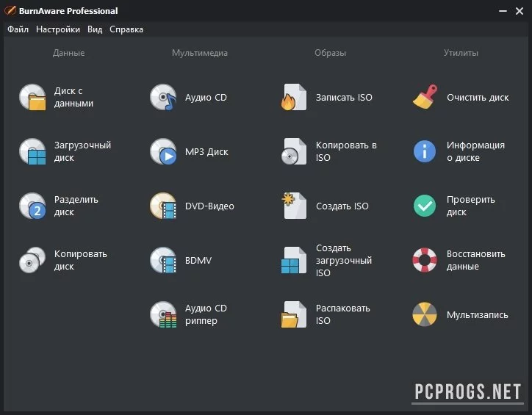Click the Данные column heading
Viewport: 532px width, 415px height.
68,53
